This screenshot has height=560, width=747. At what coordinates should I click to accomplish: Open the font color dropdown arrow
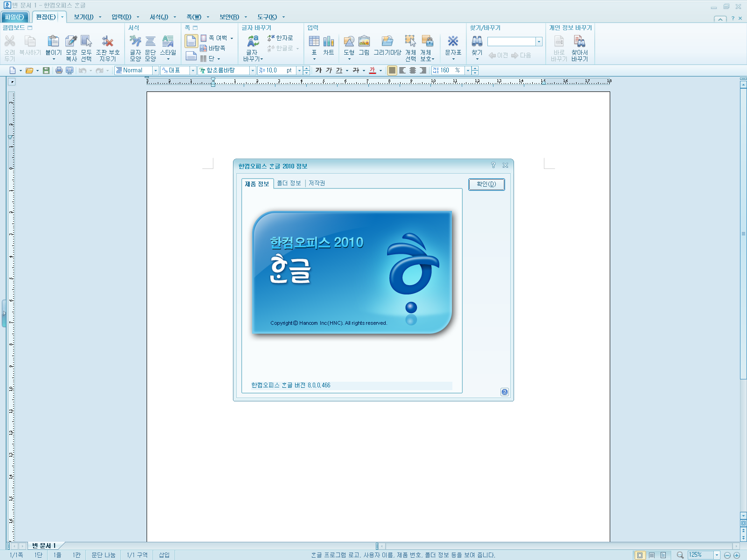click(x=381, y=70)
